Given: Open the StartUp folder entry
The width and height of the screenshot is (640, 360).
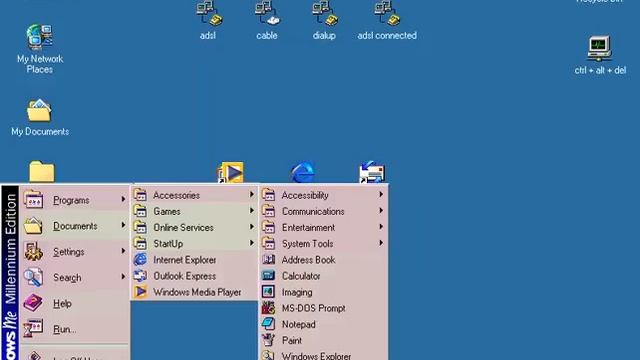Looking at the screenshot, I should 194,244.
